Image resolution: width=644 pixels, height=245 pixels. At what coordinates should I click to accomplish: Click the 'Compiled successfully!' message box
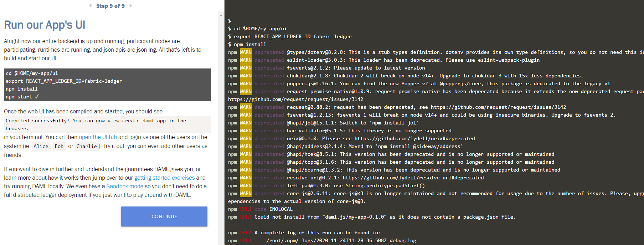tap(107, 124)
